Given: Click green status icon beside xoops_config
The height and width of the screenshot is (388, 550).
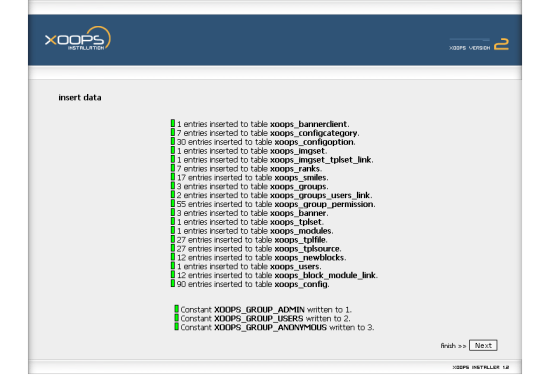Looking at the screenshot, I should 173,283.
